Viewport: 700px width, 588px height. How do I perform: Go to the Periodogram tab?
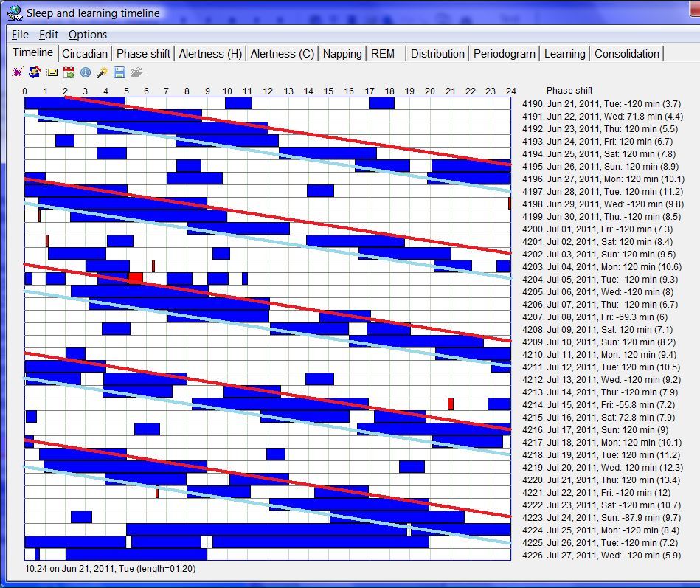pyautogui.click(x=505, y=54)
